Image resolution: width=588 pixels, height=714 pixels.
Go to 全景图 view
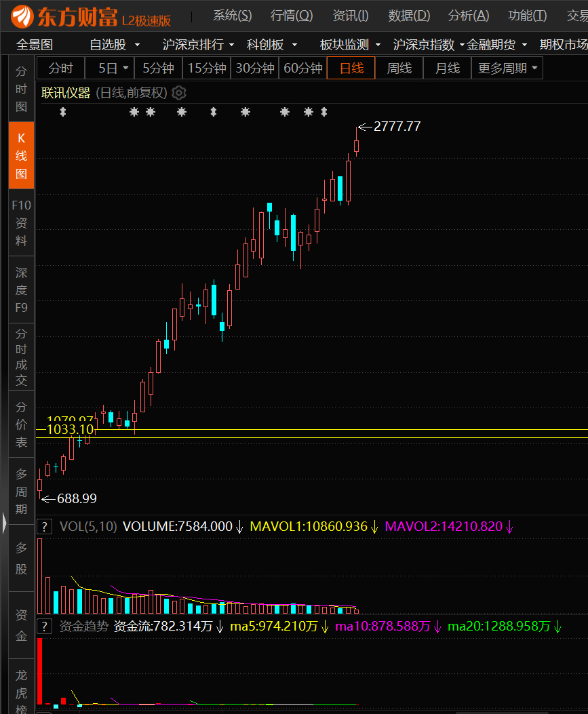point(35,45)
